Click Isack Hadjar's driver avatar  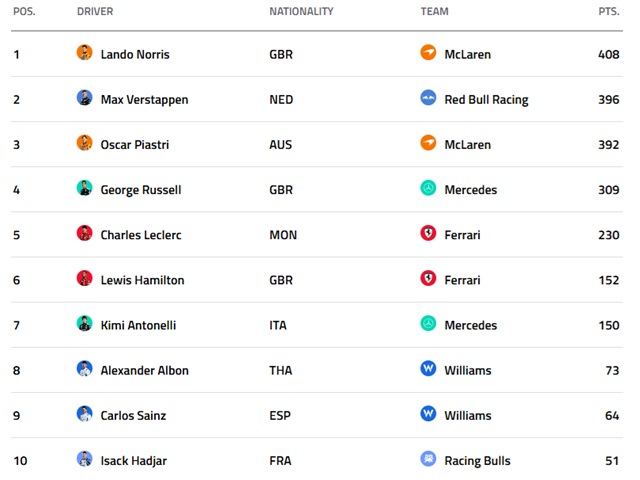coord(85,459)
